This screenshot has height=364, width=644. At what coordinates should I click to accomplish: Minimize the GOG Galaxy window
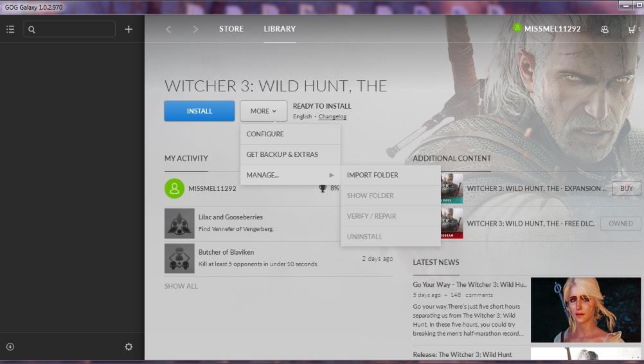click(x=625, y=5)
